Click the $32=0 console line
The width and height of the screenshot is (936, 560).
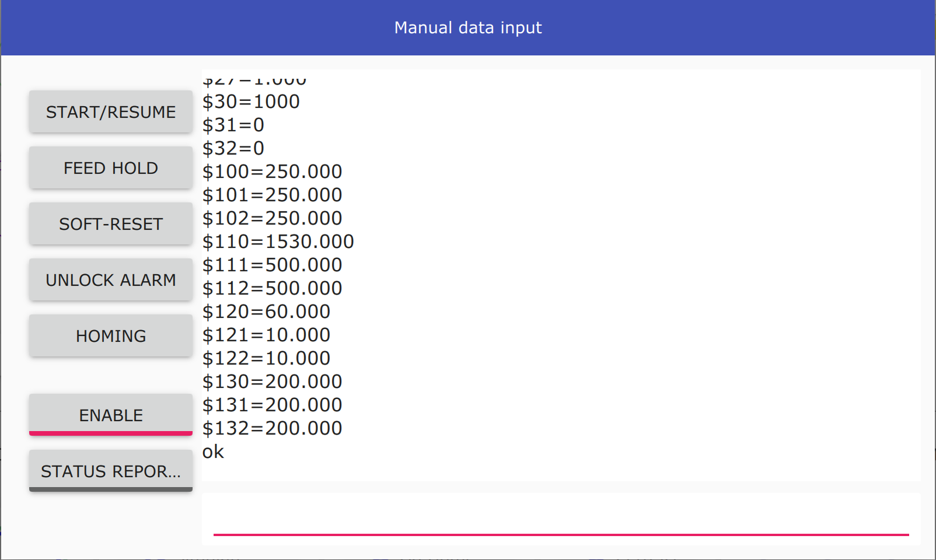pyautogui.click(x=233, y=148)
